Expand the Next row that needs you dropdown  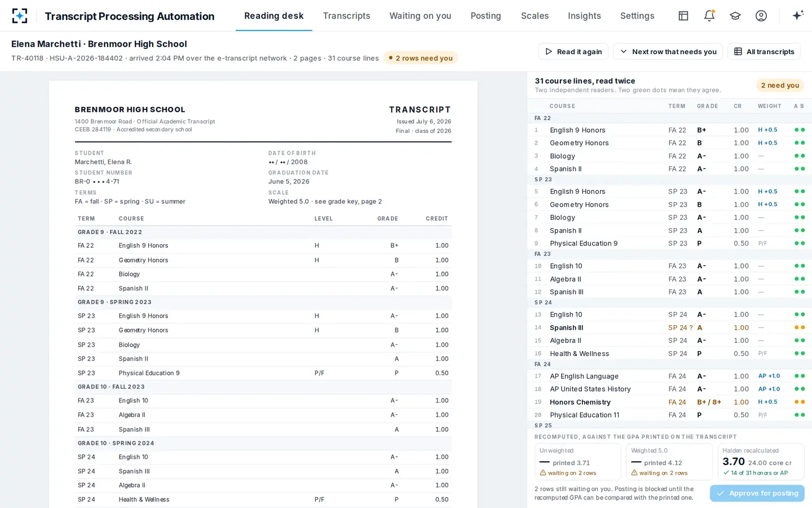click(668, 51)
